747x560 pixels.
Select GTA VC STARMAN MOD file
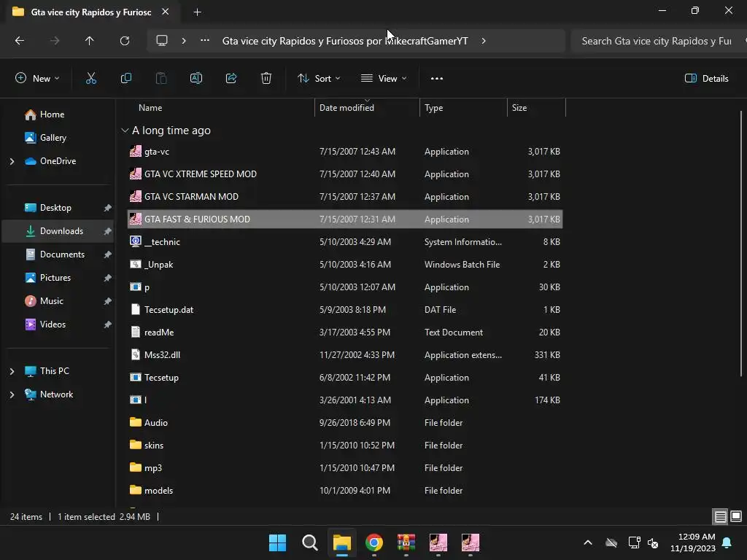tap(345, 197)
